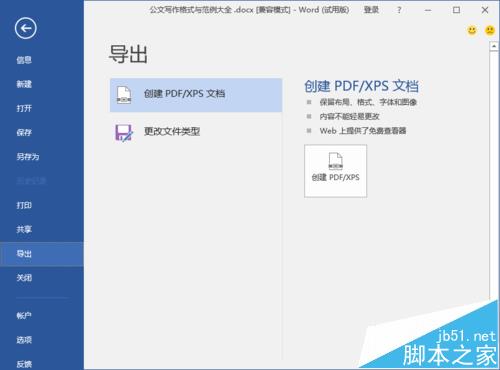500x370 pixels.
Task: Select 新建 in the left sidebar
Action: click(24, 84)
